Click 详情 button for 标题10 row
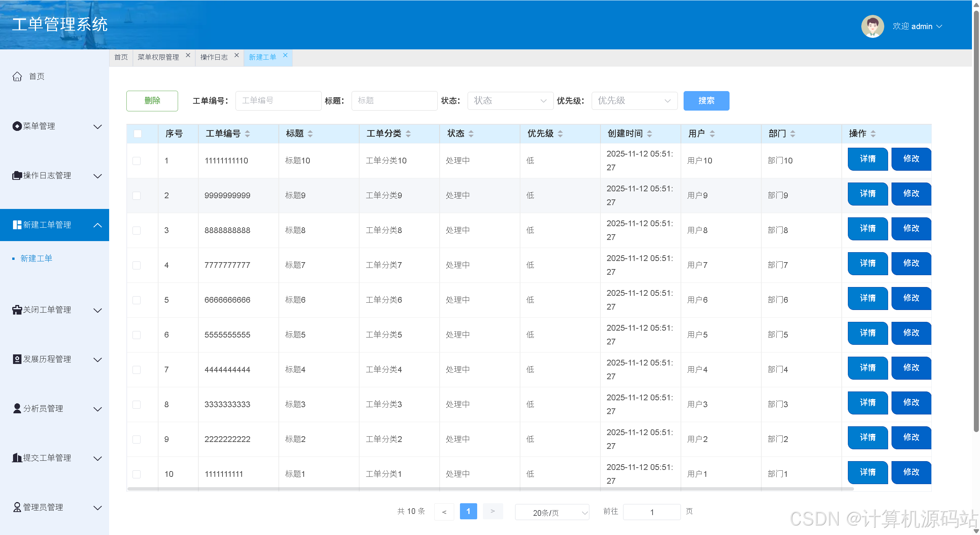The height and width of the screenshot is (535, 980). [x=867, y=159]
